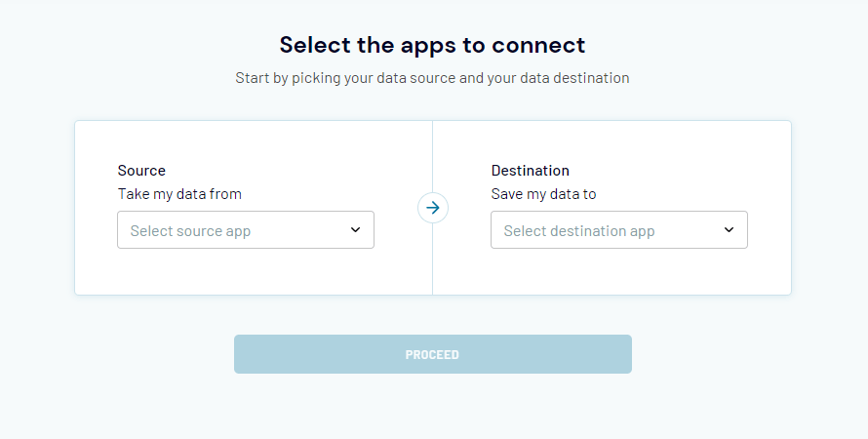The width and height of the screenshot is (868, 439).
Task: Click the circled right-arrow icon between panels
Action: pos(433,208)
